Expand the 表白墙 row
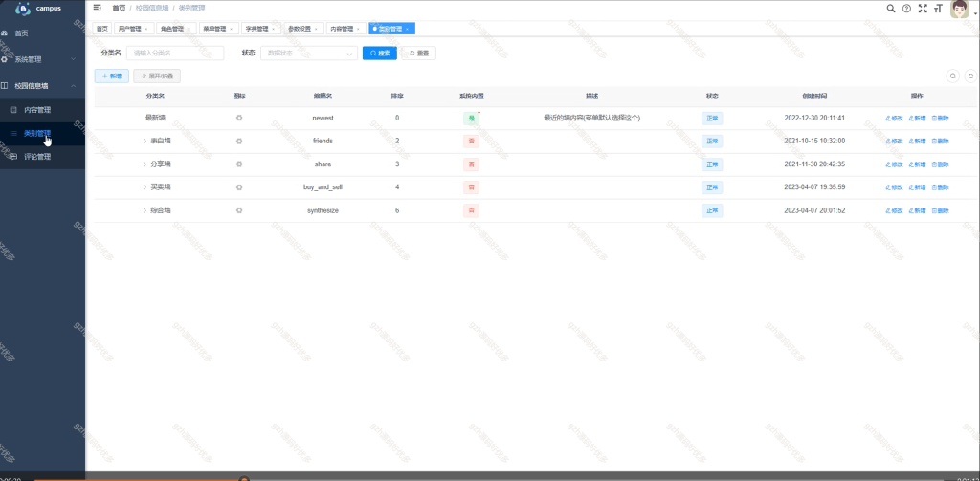The image size is (980, 481). pos(145,142)
